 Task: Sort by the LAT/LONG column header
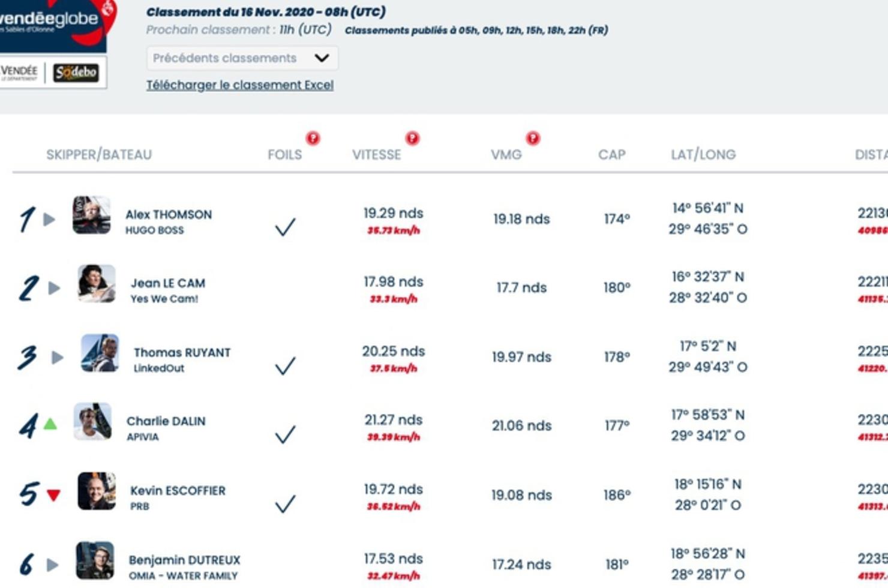coord(703,155)
